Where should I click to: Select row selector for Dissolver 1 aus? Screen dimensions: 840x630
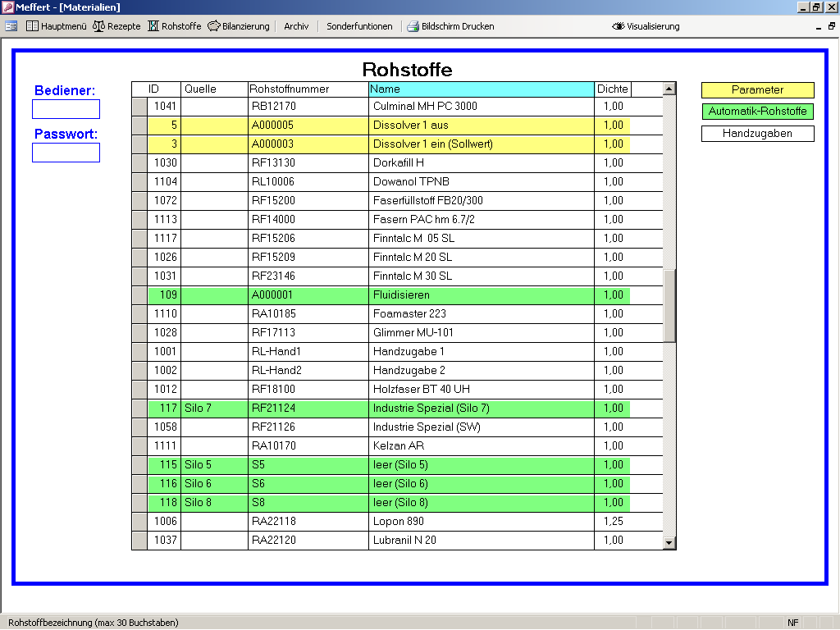click(x=139, y=125)
